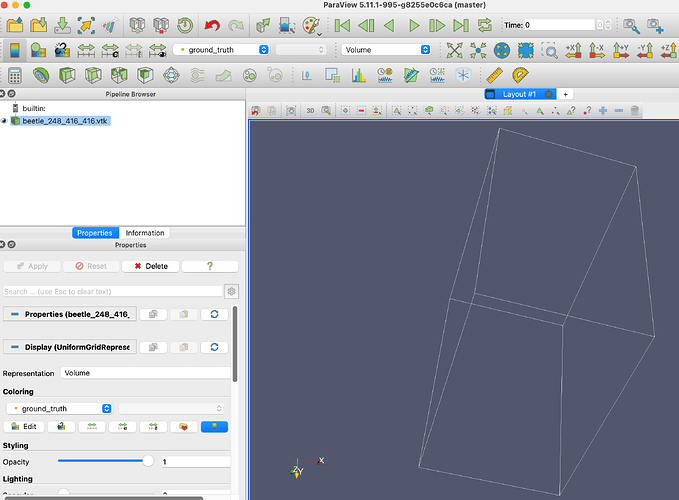The image size is (679, 500).
Task: Set view direction to -Y
Action: click(645, 50)
